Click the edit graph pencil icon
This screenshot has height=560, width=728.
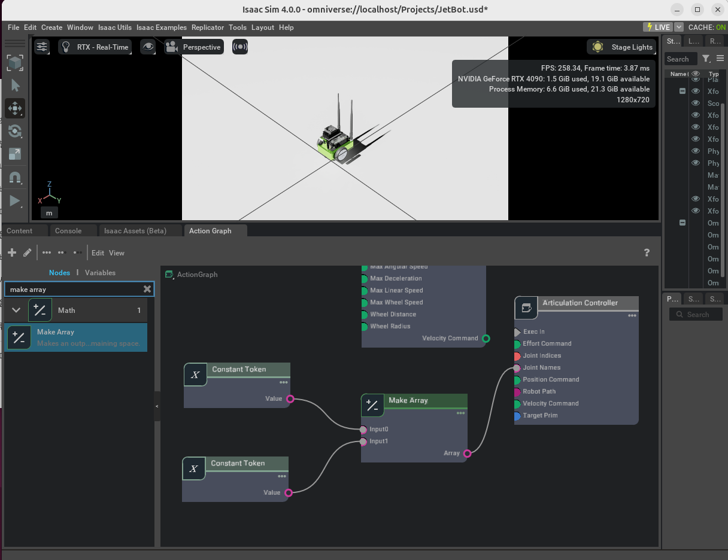tap(27, 252)
